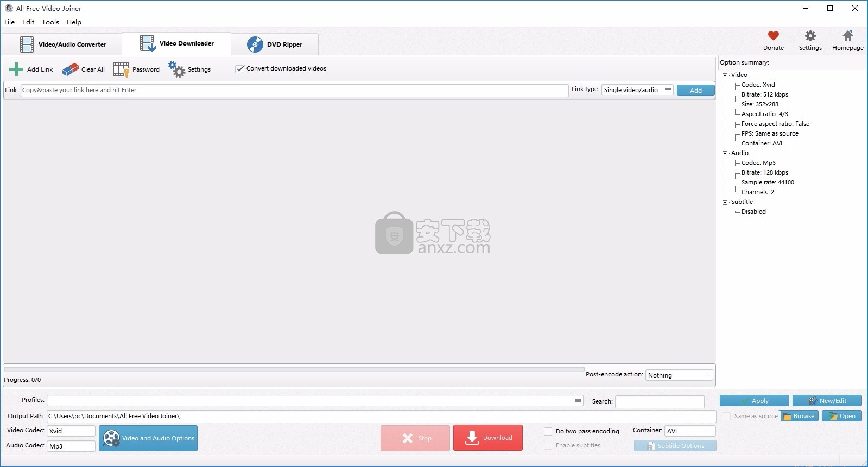Screen dimensions: 868x467
Task: Collapse the Video tree node
Action: [x=725, y=75]
